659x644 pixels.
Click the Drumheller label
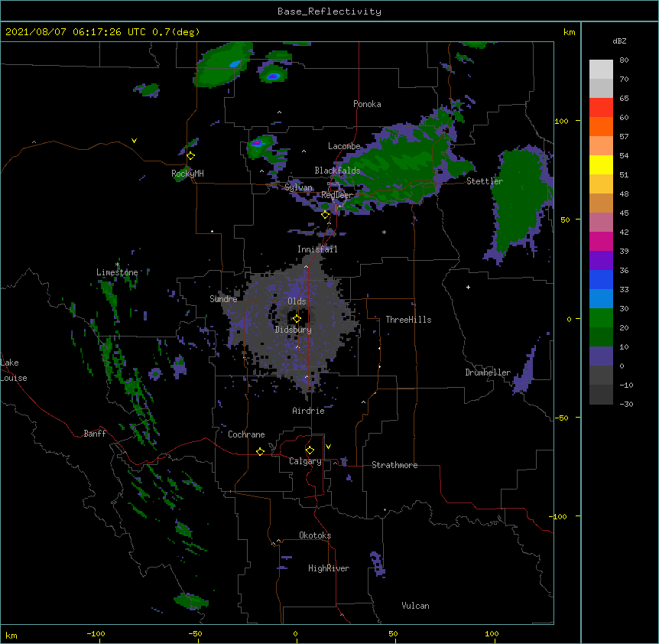click(488, 372)
